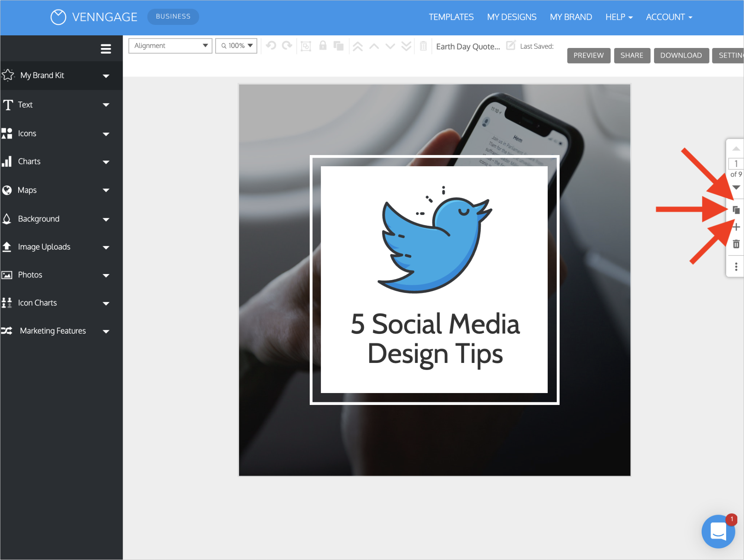Expand the Photos panel arrow
Image resolution: width=744 pixels, height=560 pixels.
pos(106,276)
